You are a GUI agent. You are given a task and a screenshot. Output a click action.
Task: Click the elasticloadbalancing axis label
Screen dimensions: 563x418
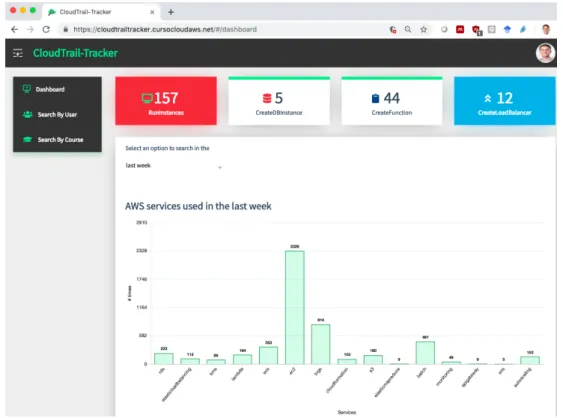(x=176, y=385)
